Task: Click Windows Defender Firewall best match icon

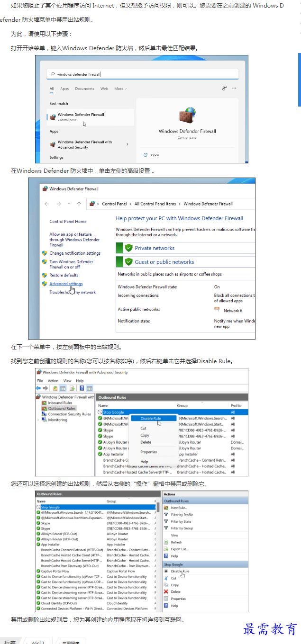Action: tap(54, 116)
